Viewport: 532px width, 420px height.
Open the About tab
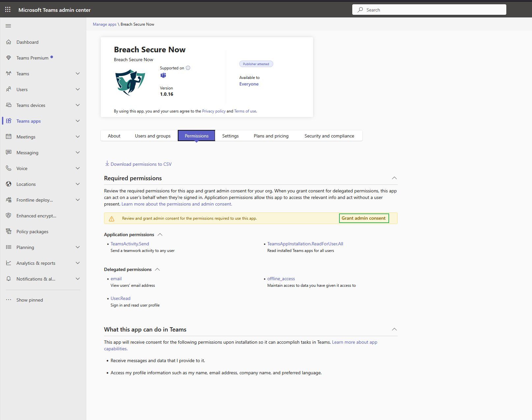(x=114, y=136)
